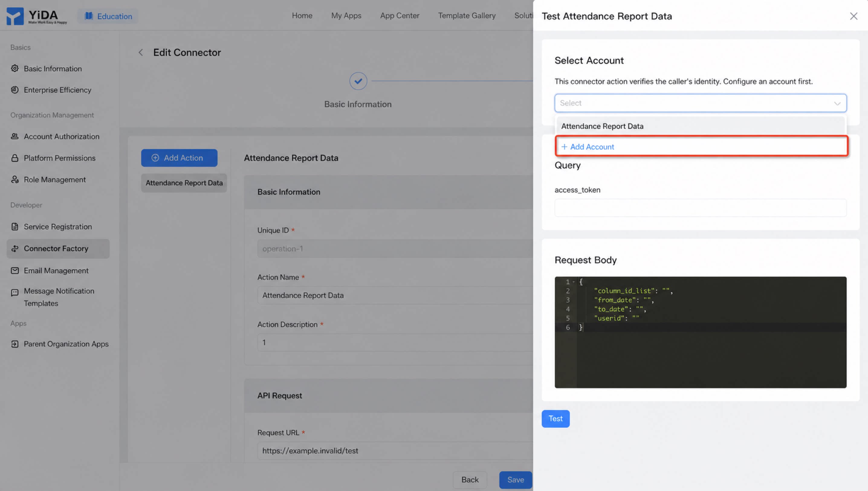The width and height of the screenshot is (868, 491).
Task: Click the access_token input field
Action: coord(700,208)
